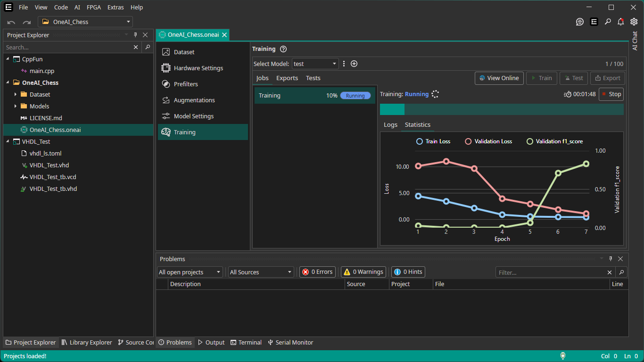This screenshot has width=644, height=362.
Task: Click the search magnifier in top toolbar
Action: pos(608,22)
